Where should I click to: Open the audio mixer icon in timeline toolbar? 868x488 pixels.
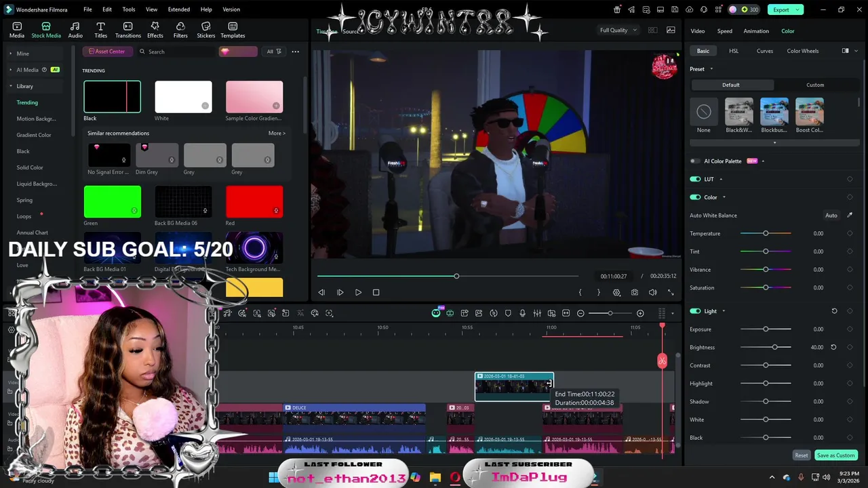pos(537,313)
